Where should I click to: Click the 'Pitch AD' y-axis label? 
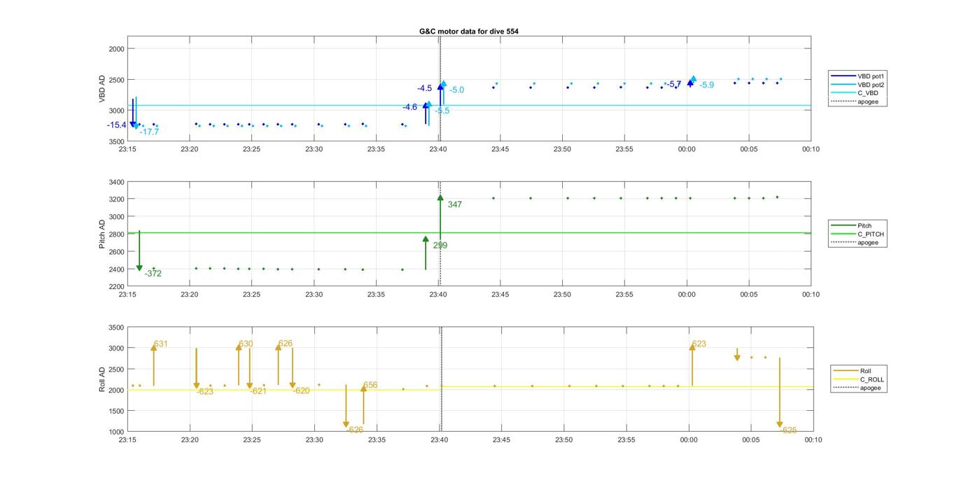pyautogui.click(x=102, y=234)
